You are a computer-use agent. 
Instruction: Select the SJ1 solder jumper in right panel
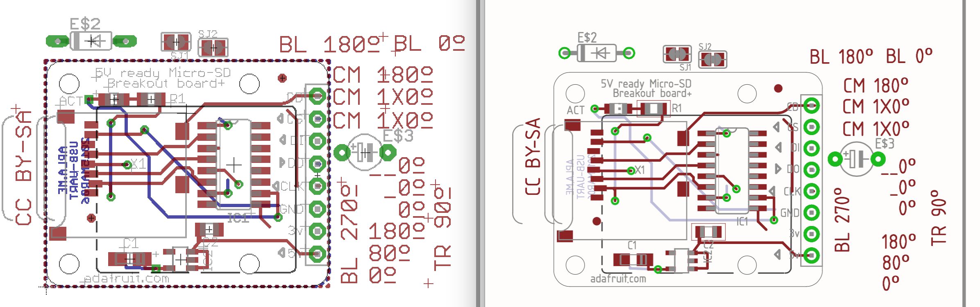pos(677,54)
